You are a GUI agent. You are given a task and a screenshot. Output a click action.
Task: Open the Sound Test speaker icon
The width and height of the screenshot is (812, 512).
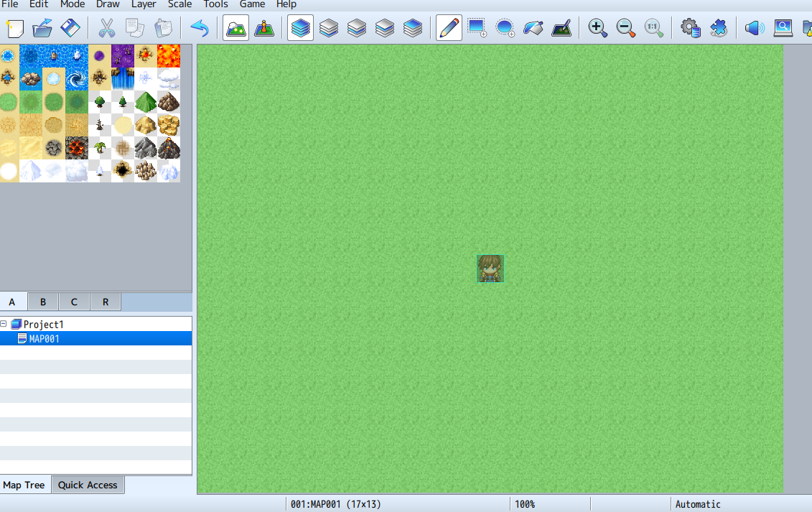pyautogui.click(x=755, y=28)
